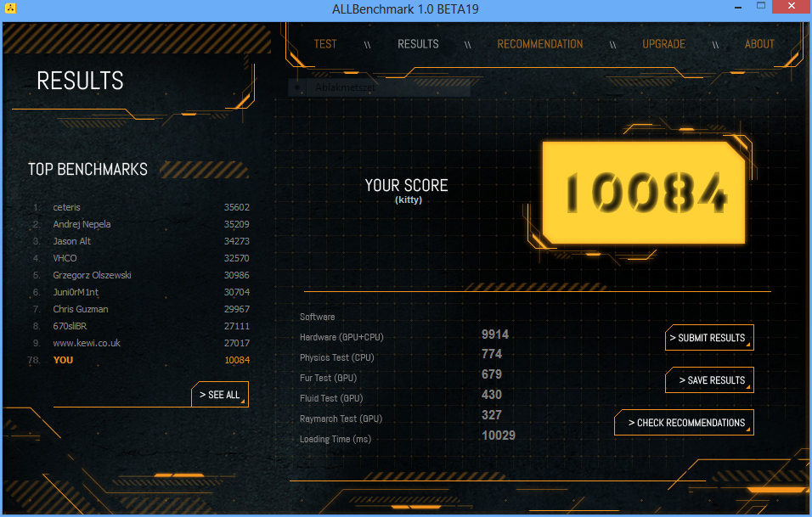
Task: Open the ABOUT tab
Action: tap(759, 44)
